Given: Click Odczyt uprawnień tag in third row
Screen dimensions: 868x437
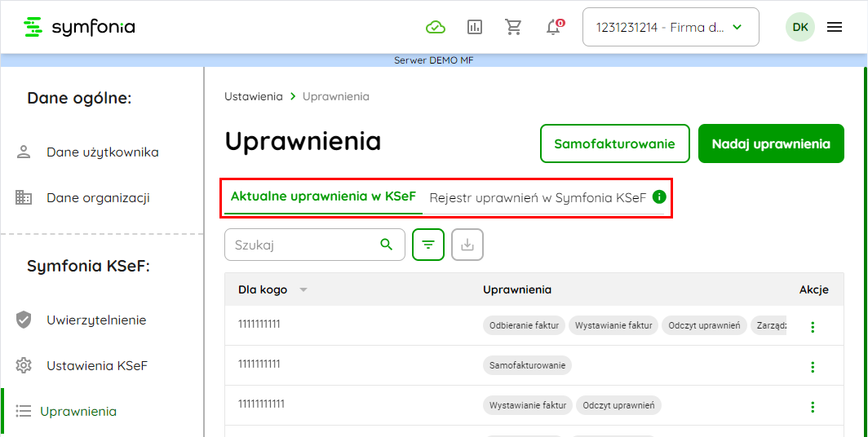Looking at the screenshot, I should (x=618, y=405).
